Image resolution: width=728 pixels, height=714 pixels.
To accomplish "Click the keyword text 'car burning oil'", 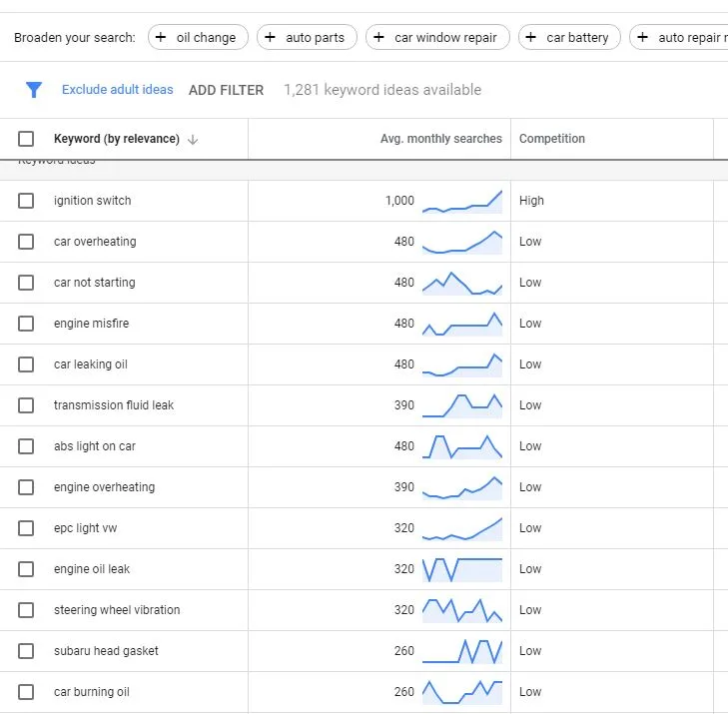I will tap(92, 692).
